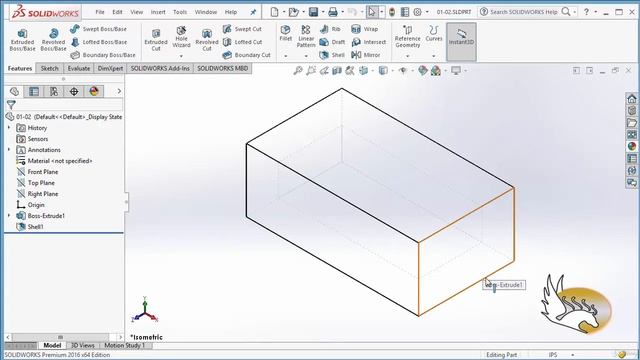The width and height of the screenshot is (640, 360).
Task: Expand manager tabs chevron arrow
Action: (119, 91)
